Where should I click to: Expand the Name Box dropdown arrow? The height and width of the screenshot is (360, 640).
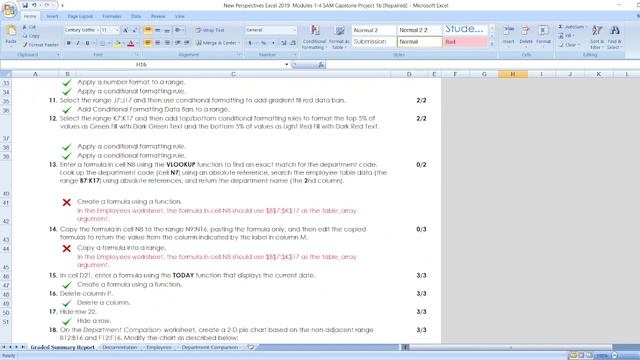point(287,64)
